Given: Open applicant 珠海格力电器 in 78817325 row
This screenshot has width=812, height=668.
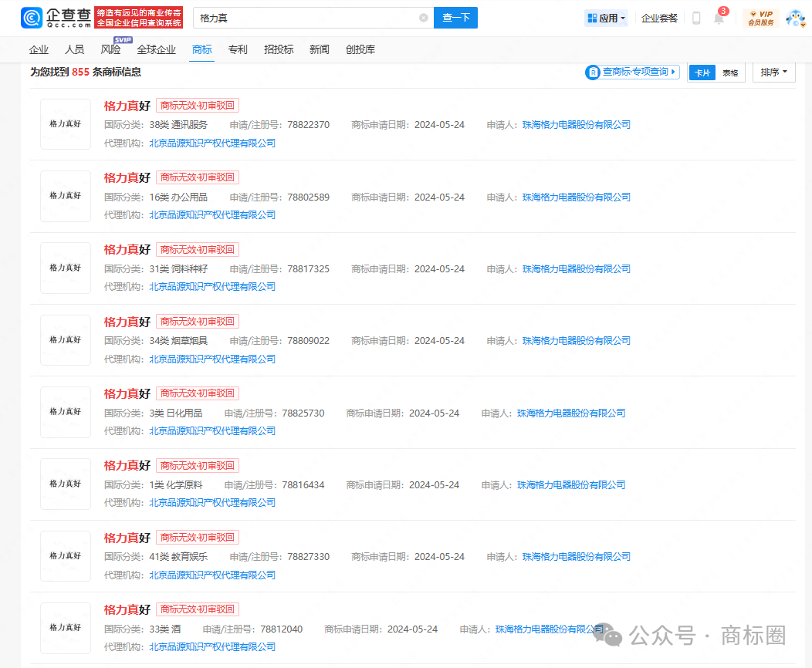Looking at the screenshot, I should tap(577, 269).
